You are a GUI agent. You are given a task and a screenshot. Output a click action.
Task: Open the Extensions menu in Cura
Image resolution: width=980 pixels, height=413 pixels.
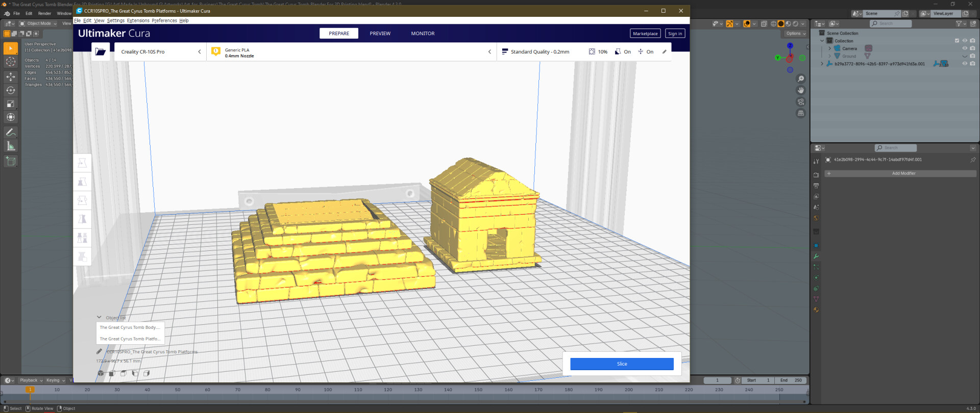click(x=138, y=20)
